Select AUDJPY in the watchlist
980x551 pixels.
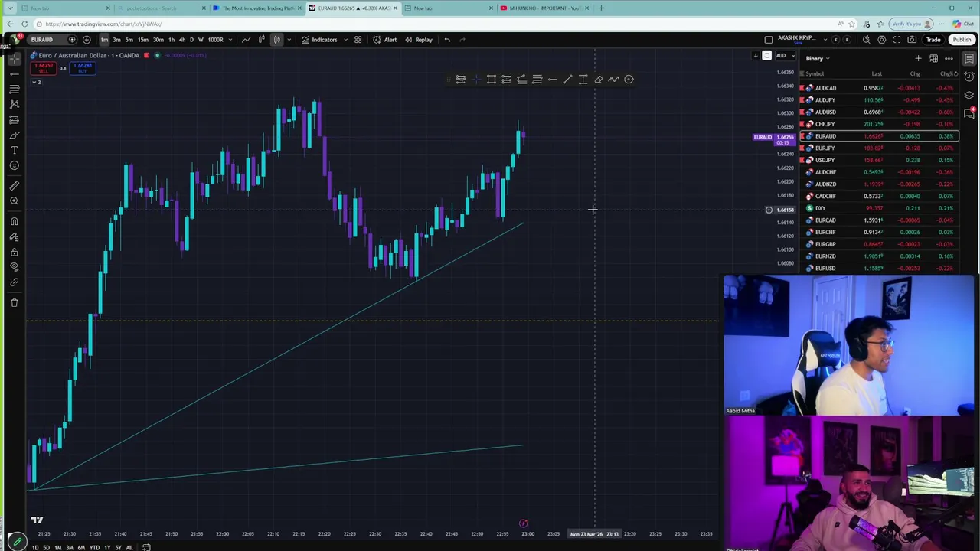coord(879,100)
